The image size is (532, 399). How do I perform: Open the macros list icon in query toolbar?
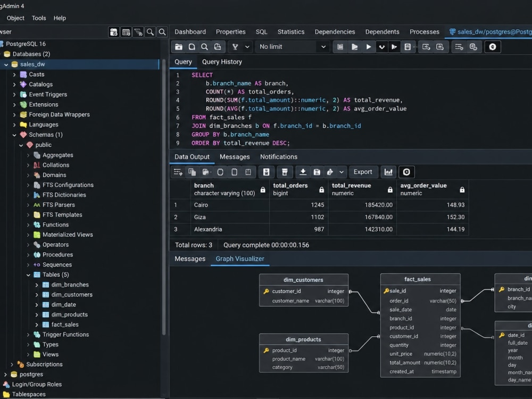point(459,47)
